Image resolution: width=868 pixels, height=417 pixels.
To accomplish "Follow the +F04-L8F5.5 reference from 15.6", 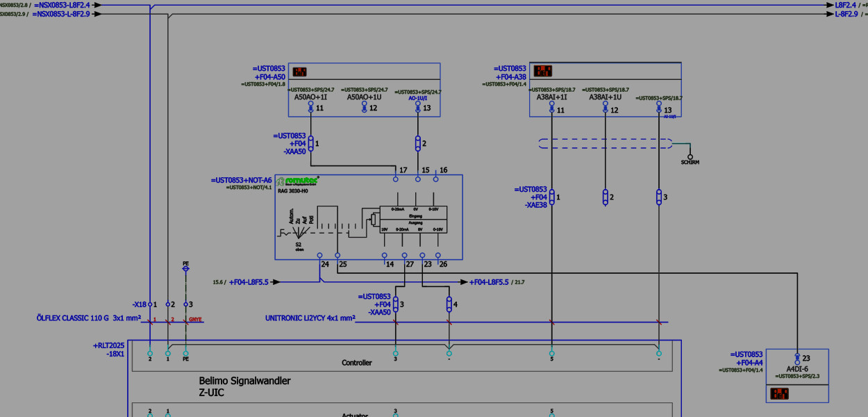I will point(249,282).
